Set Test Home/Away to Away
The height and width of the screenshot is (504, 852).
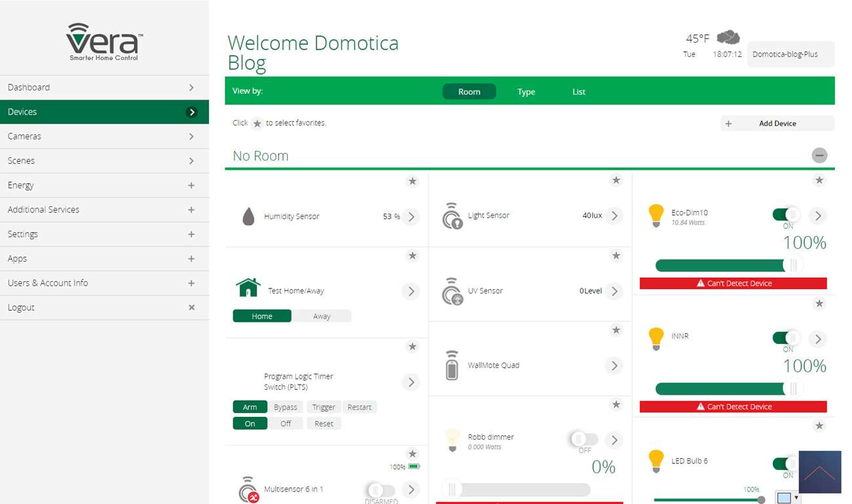[x=322, y=316]
